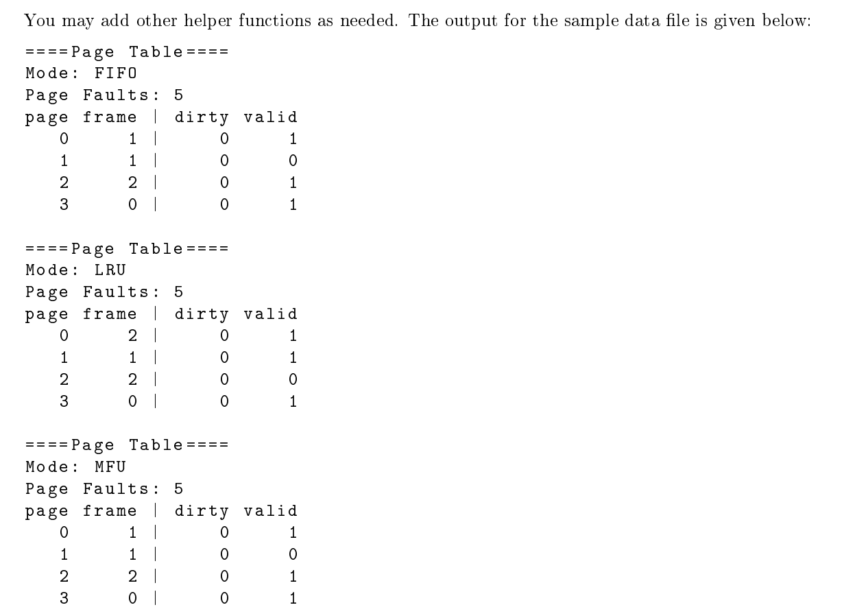Click the Page Table header above Mode: FIFO
The height and width of the screenshot is (616, 868).
pos(127,52)
